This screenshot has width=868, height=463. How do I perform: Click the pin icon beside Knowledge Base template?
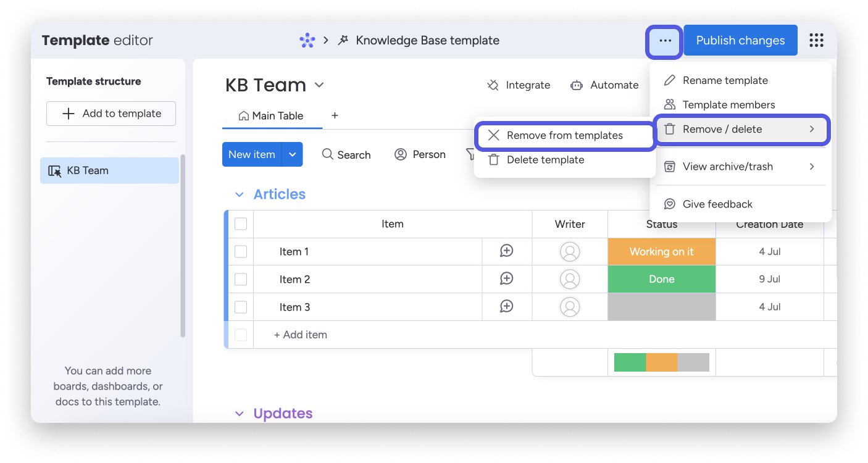tap(342, 40)
